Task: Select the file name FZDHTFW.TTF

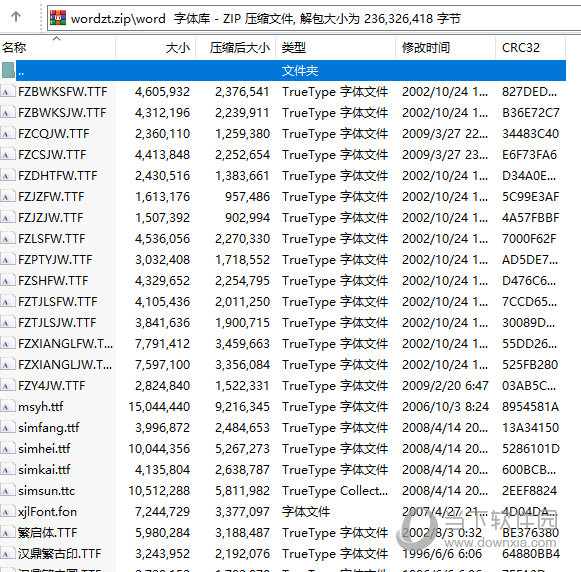Action: (57, 176)
